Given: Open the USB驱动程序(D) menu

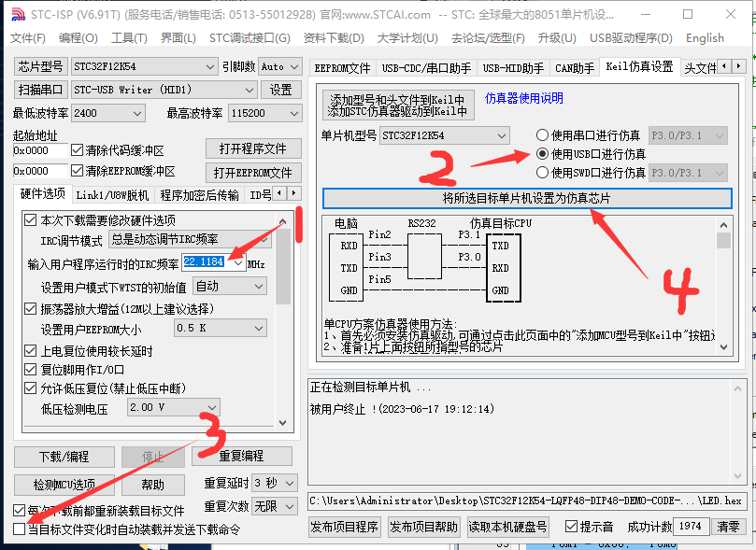Looking at the screenshot, I should 631,38.
